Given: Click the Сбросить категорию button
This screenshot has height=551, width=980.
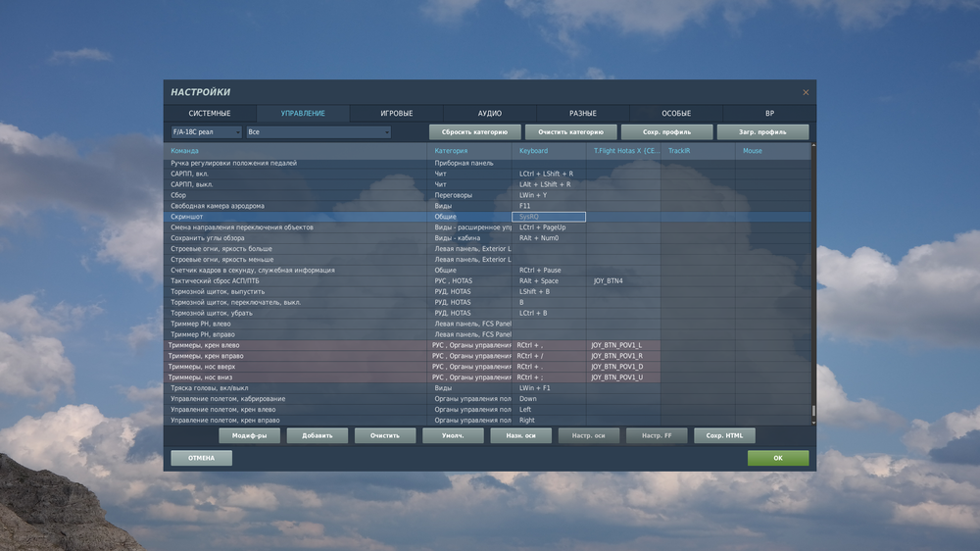Looking at the screenshot, I should coord(474,132).
